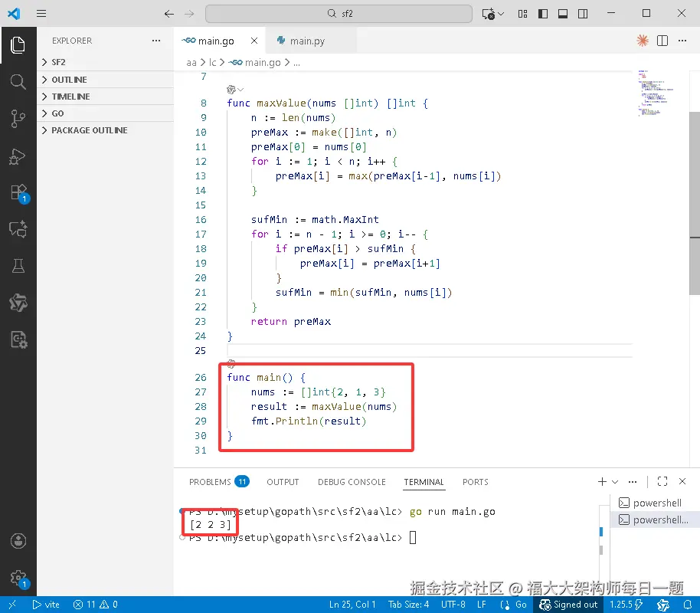Expand the OUTLINE section
This screenshot has width=700, height=613.
(106, 80)
